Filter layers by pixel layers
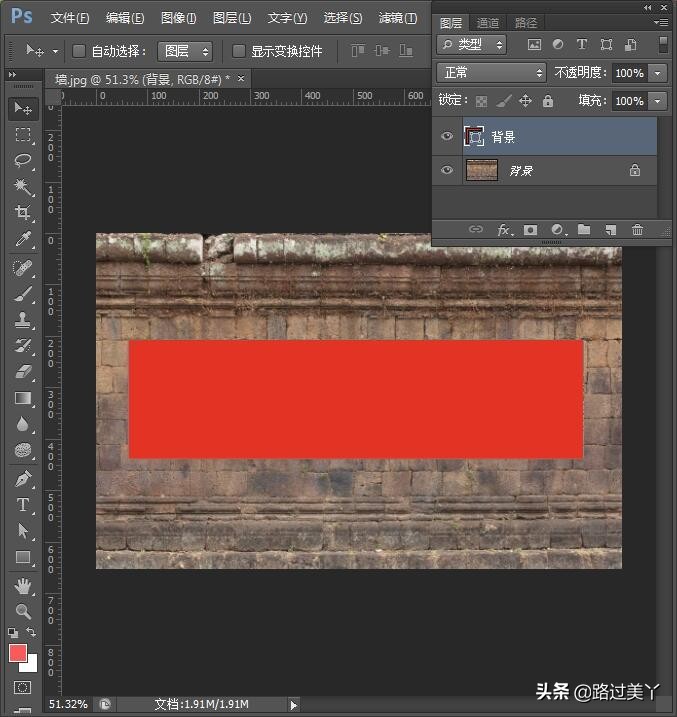The height and width of the screenshot is (717, 677). pyautogui.click(x=534, y=44)
